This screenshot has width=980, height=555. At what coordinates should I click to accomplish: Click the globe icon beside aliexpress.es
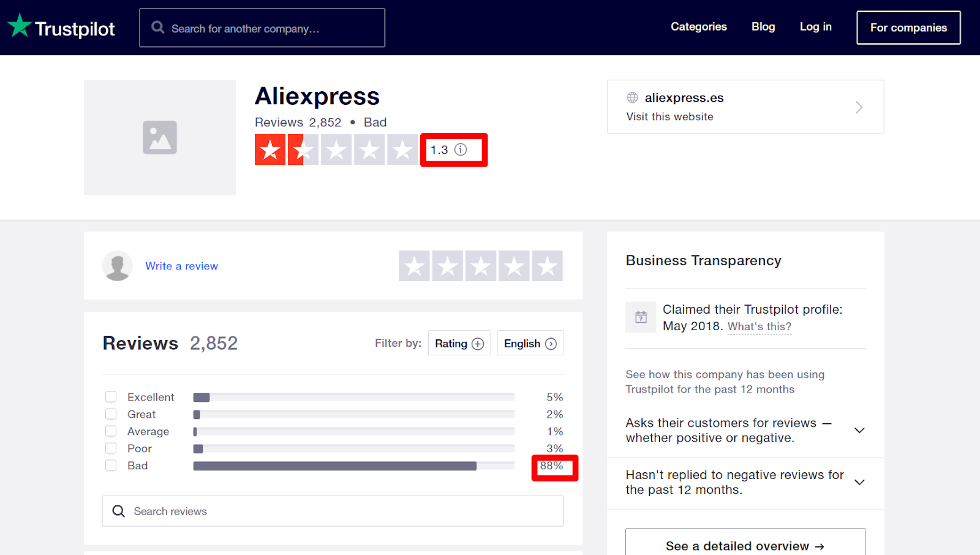[x=632, y=98]
